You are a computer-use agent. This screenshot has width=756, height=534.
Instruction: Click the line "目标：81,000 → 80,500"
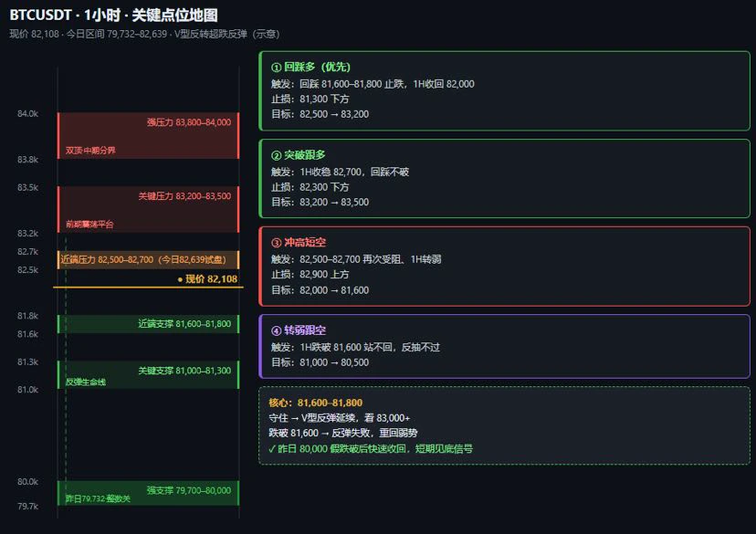pyautogui.click(x=320, y=362)
